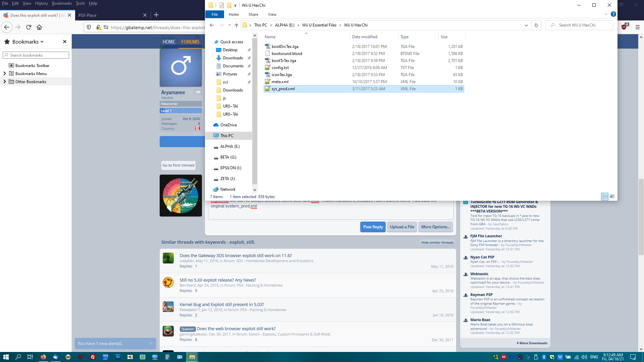644x362 pixels.
Task: Open the FJM File Launcher download link
Action: point(486,236)
